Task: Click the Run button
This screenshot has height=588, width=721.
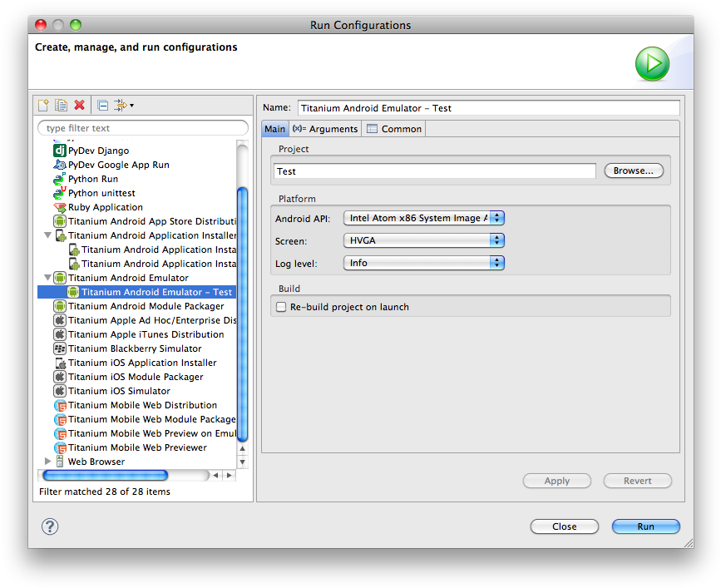Action: tap(645, 526)
